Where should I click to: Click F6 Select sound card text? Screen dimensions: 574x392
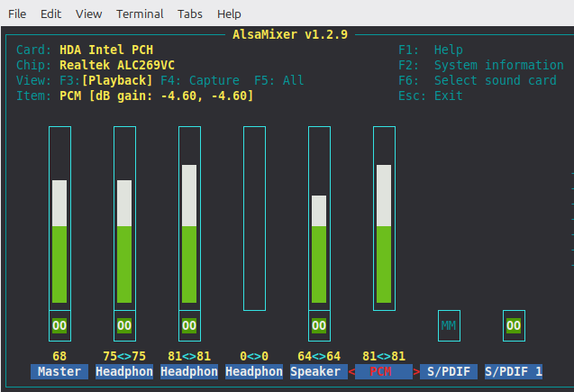(x=478, y=80)
